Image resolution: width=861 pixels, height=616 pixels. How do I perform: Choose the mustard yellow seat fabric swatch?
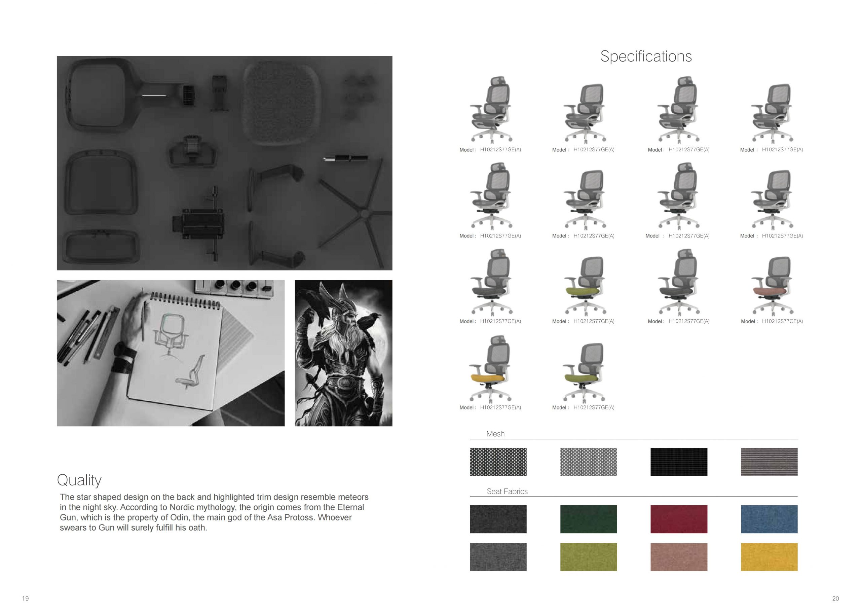point(769,557)
